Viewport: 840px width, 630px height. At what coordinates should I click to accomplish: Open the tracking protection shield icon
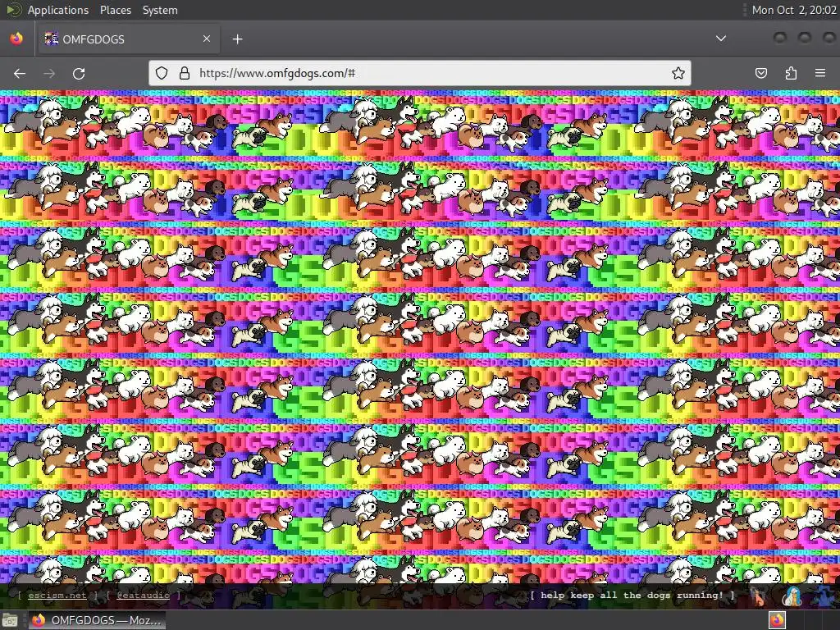coord(162,73)
